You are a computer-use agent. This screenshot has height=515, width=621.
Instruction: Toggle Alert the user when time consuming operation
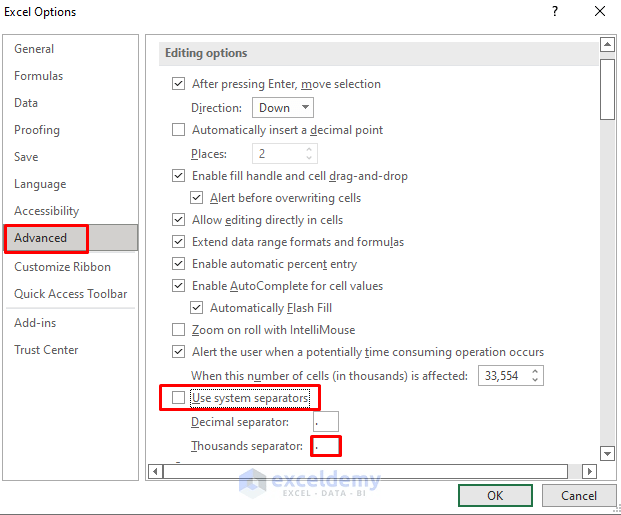(178, 352)
